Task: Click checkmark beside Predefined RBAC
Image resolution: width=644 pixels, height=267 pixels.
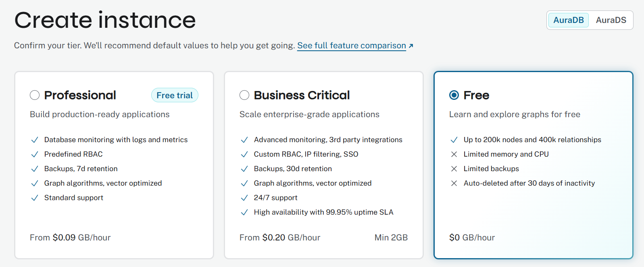Action: [x=35, y=154]
